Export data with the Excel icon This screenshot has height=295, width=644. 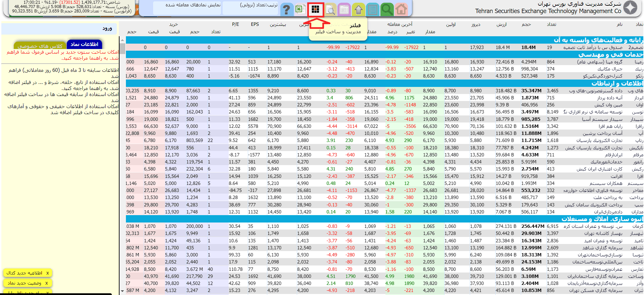(x=300, y=9)
